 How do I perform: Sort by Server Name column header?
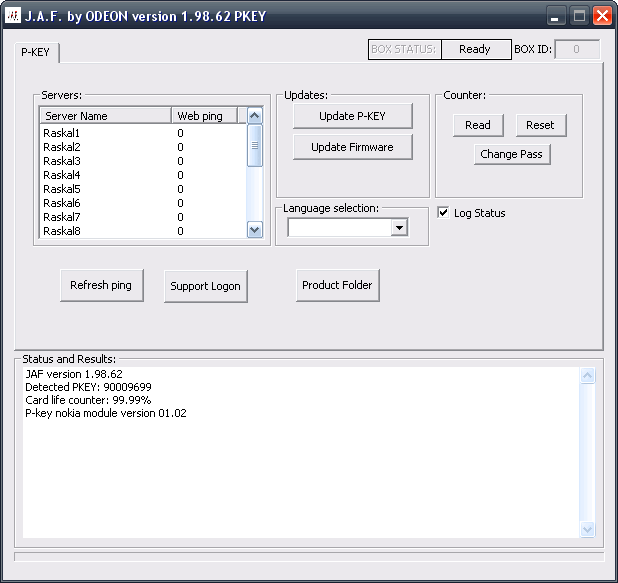click(x=106, y=116)
